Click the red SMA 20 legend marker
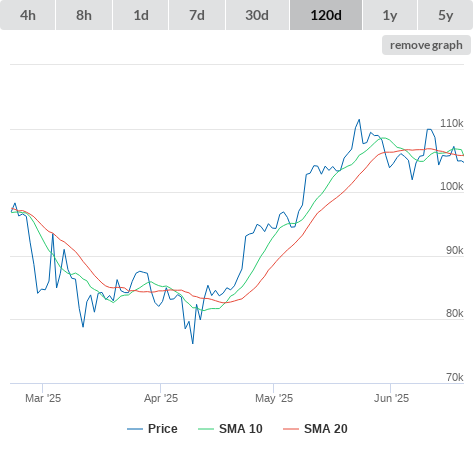This screenshot has height=455, width=474. [x=291, y=429]
